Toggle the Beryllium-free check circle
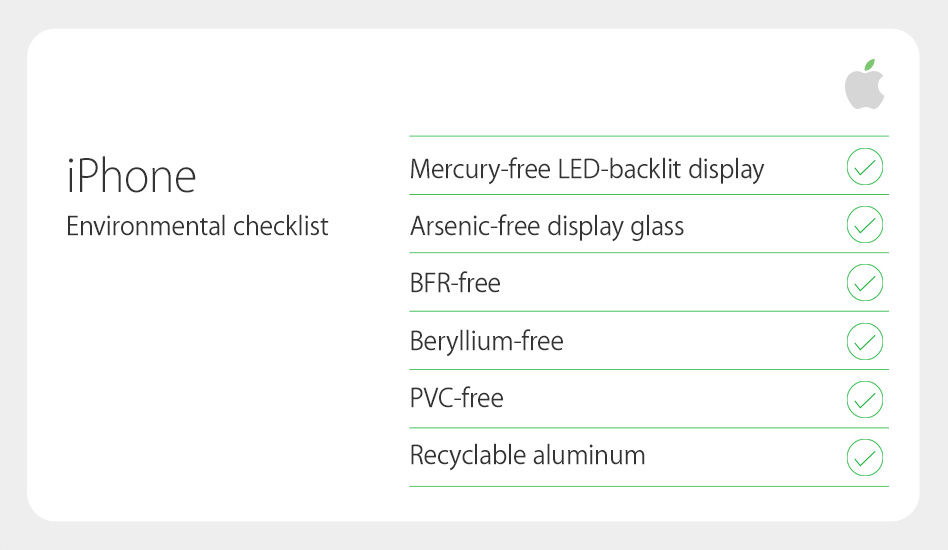Image resolution: width=948 pixels, height=550 pixels. click(864, 342)
